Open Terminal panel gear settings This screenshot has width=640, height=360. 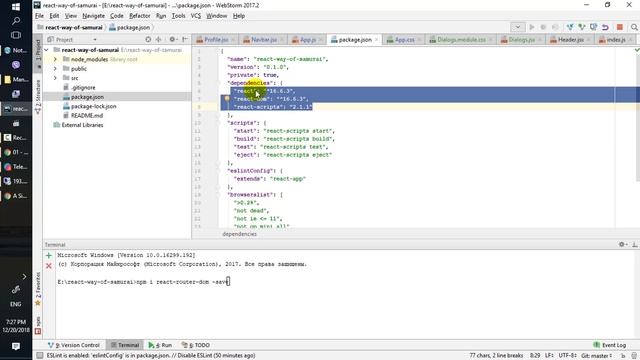click(x=622, y=244)
